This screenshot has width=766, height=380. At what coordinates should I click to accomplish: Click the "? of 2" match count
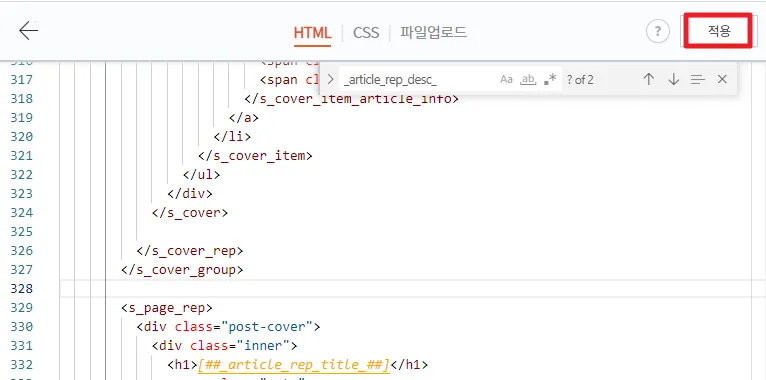580,80
